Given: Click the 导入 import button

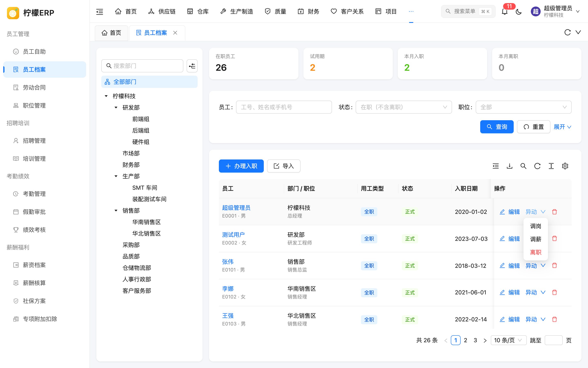Looking at the screenshot, I should click(x=284, y=166).
